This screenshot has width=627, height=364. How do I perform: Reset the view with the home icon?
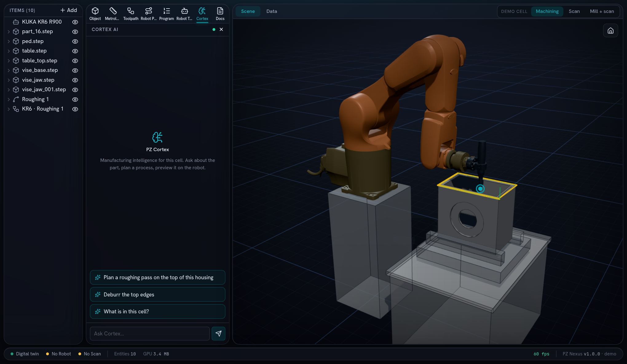point(610,31)
